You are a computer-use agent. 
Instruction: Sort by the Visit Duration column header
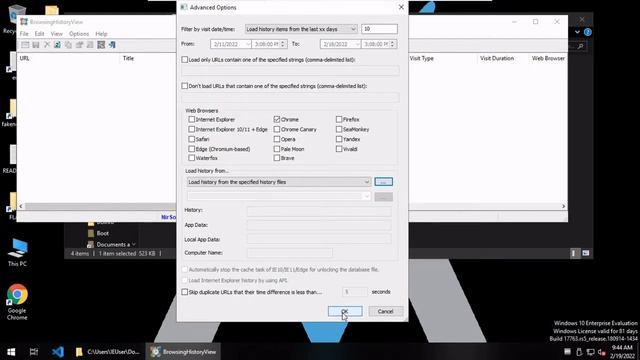(497, 58)
